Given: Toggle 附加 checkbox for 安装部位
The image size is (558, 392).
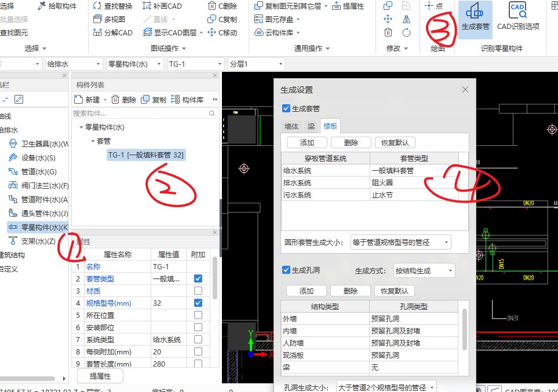Looking at the screenshot, I should pos(198,327).
